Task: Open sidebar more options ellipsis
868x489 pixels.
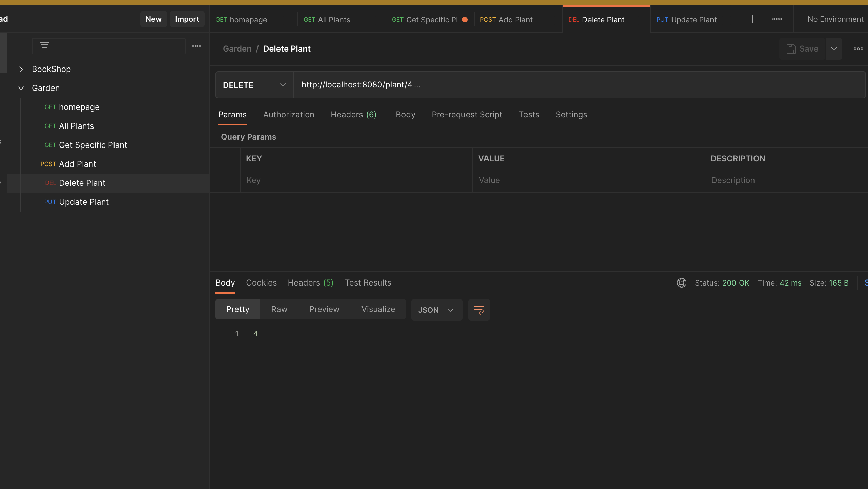Action: pyautogui.click(x=197, y=46)
